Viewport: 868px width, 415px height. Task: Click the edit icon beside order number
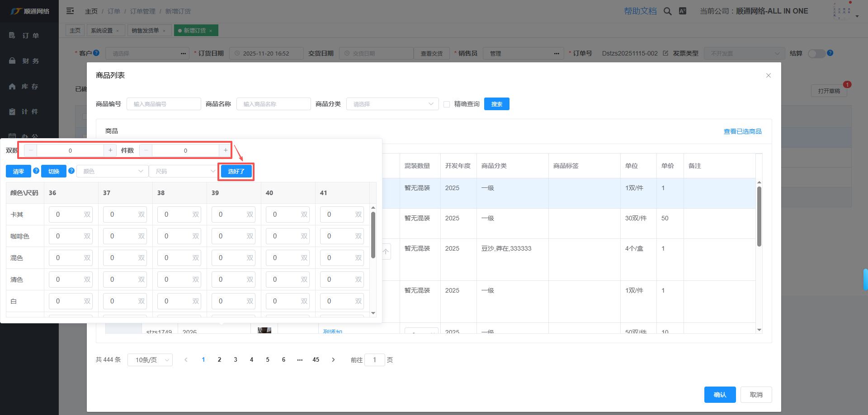click(x=665, y=53)
